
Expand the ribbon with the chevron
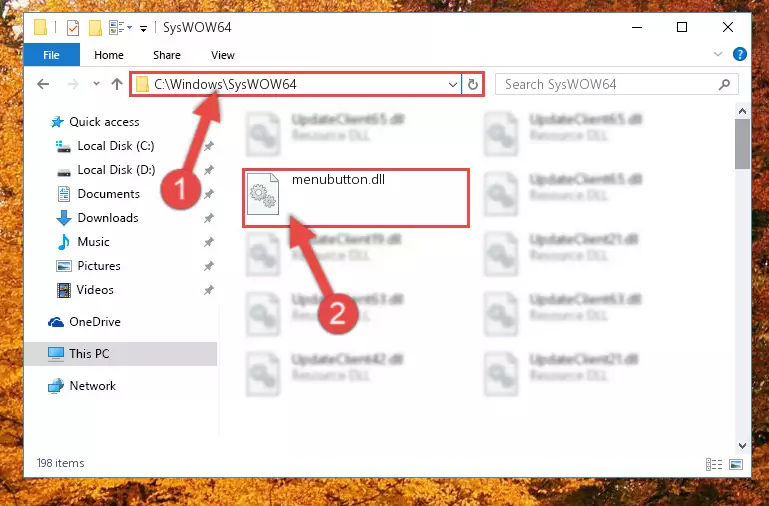tap(718, 54)
